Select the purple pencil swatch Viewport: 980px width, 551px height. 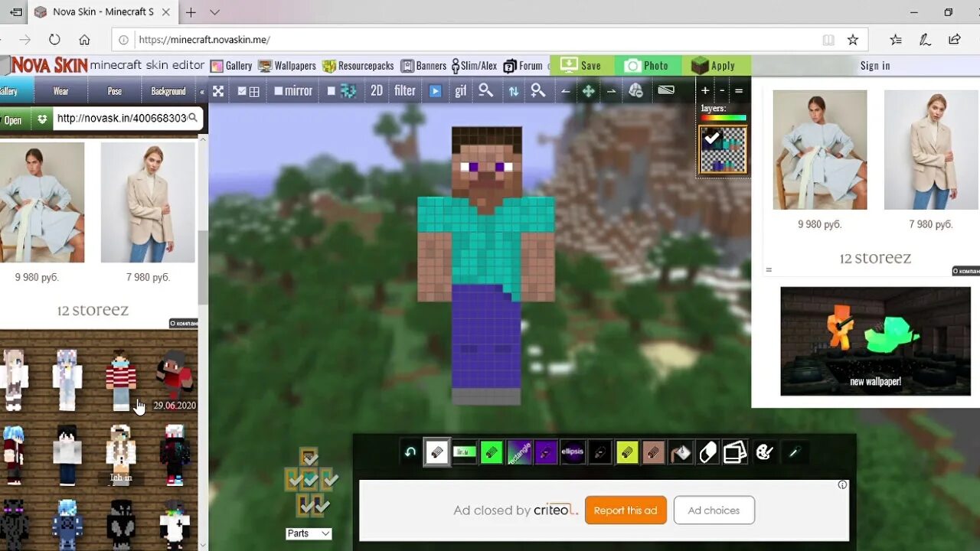pos(545,452)
